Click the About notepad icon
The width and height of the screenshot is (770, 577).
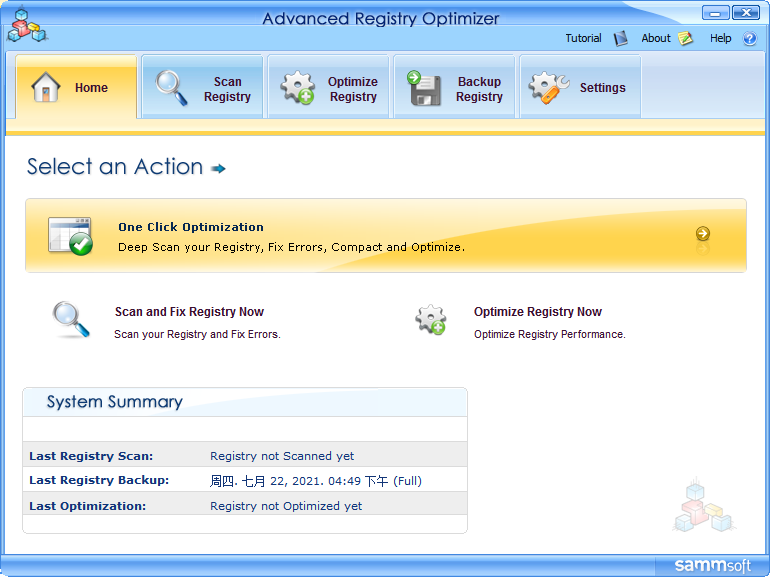pos(686,38)
